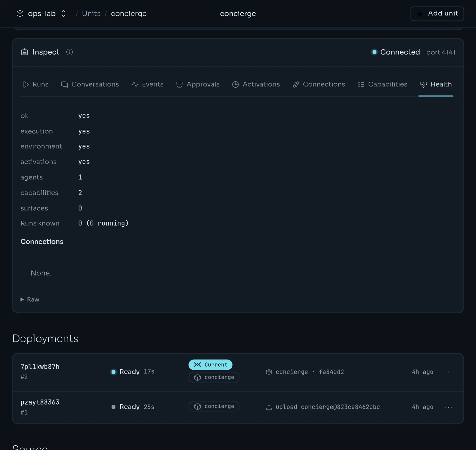Click the Add unit button
This screenshot has width=476, height=450.
pyautogui.click(x=437, y=13)
